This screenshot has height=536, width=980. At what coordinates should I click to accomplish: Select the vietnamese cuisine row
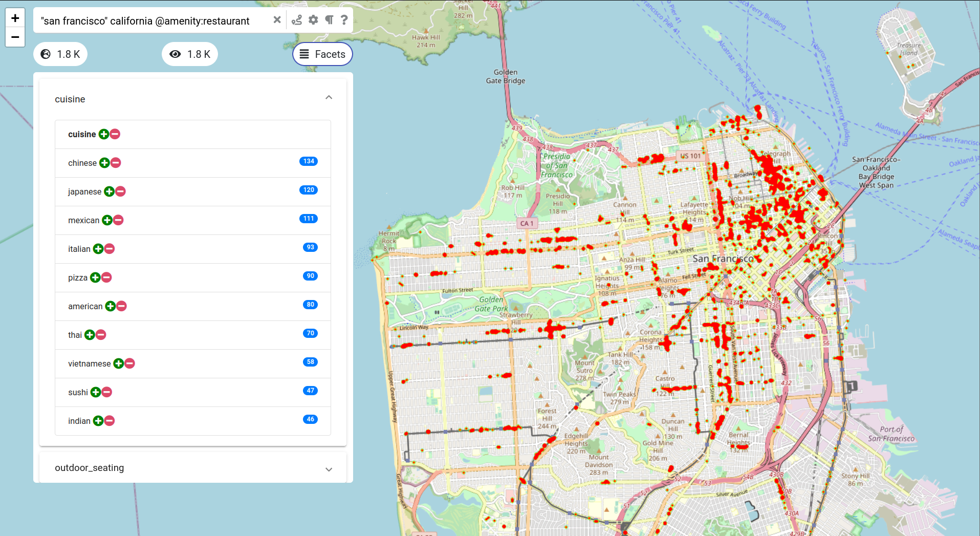point(89,363)
